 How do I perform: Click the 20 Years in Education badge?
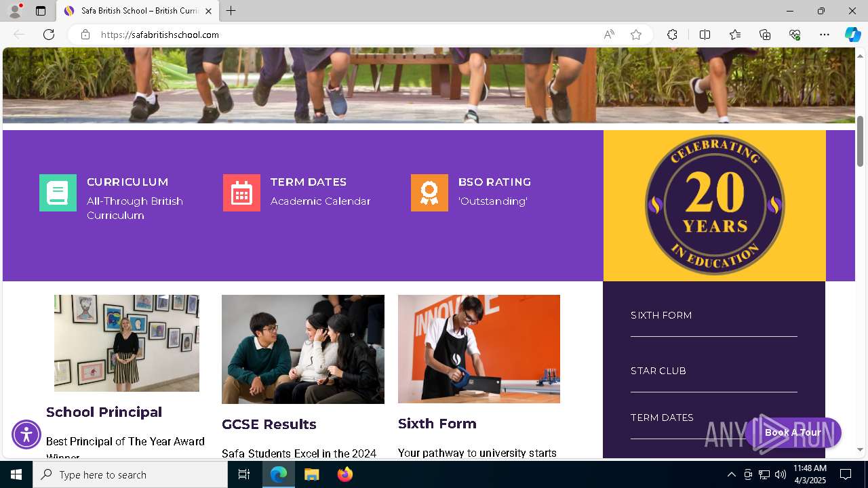pos(715,205)
